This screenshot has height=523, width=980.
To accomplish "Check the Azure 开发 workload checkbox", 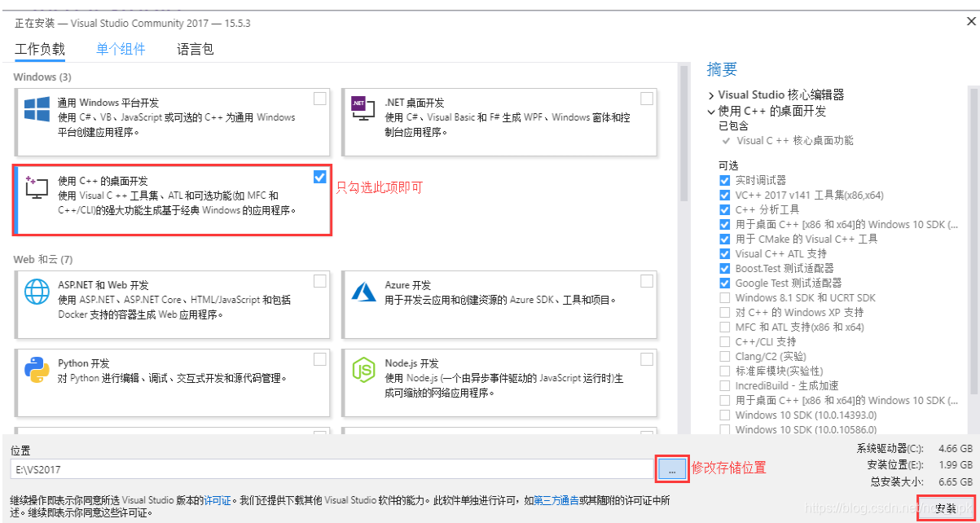I will pyautogui.click(x=647, y=281).
